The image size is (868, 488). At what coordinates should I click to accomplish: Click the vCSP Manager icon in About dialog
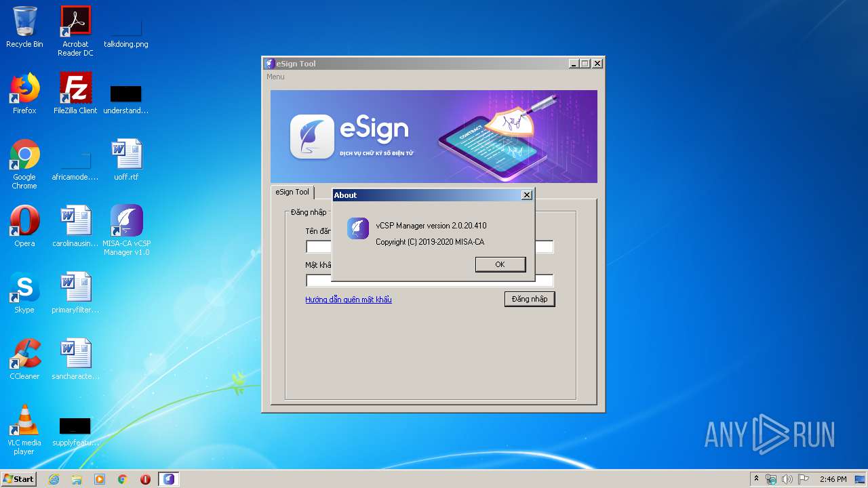click(x=358, y=228)
